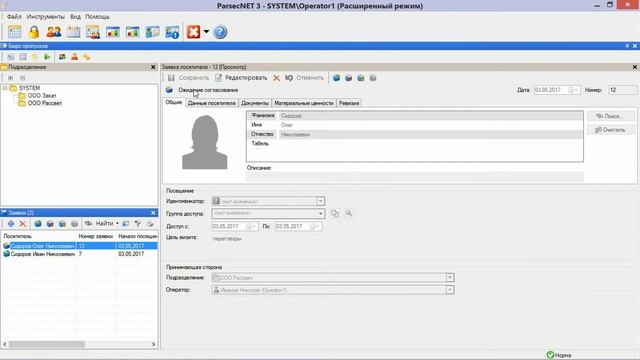Switch to the Ревизия tab

[x=349, y=103]
